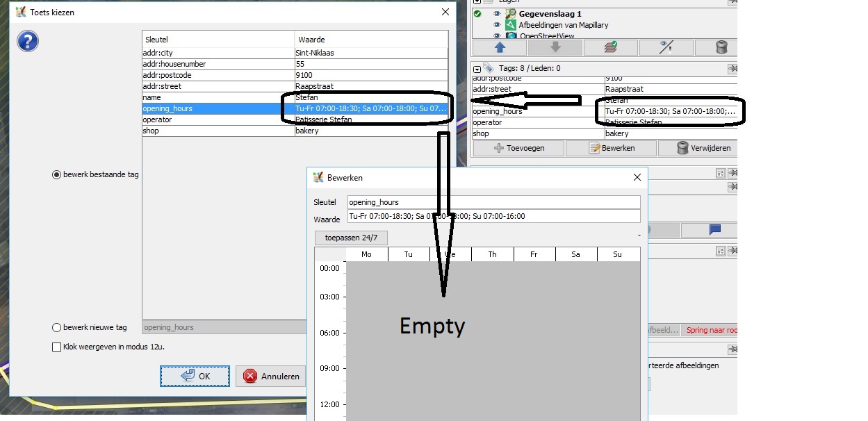Close the Bewerken dialog
The height and width of the screenshot is (421, 868).
click(637, 177)
